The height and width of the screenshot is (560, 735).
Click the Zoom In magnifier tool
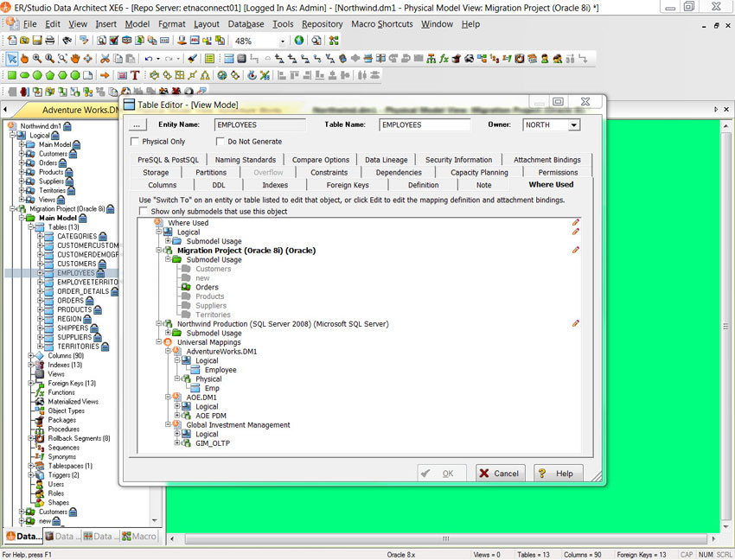(x=37, y=59)
